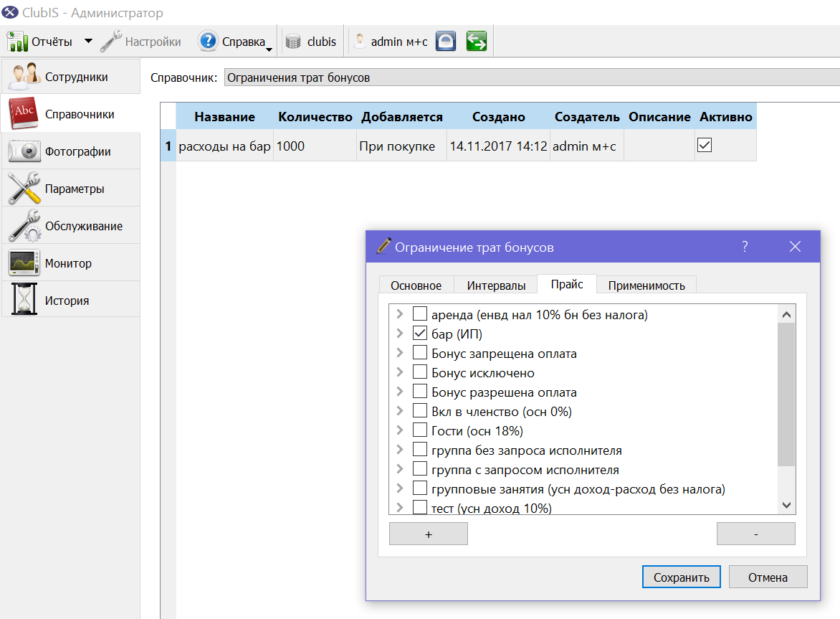The width and height of the screenshot is (840, 619).
Task: Click the ClubIS app logo icon
Action: click(x=9, y=11)
